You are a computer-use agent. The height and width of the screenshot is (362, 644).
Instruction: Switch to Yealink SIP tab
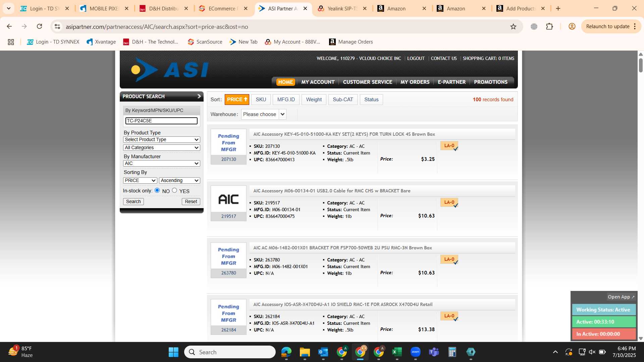coord(342,9)
